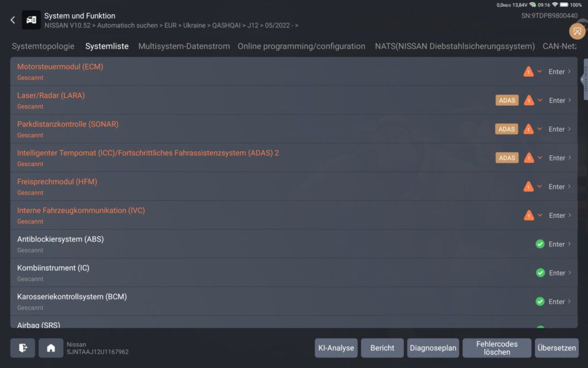The image size is (588, 368).
Task: Click Enter on the Kombiinstrument (IC) row
Action: pos(556,273)
